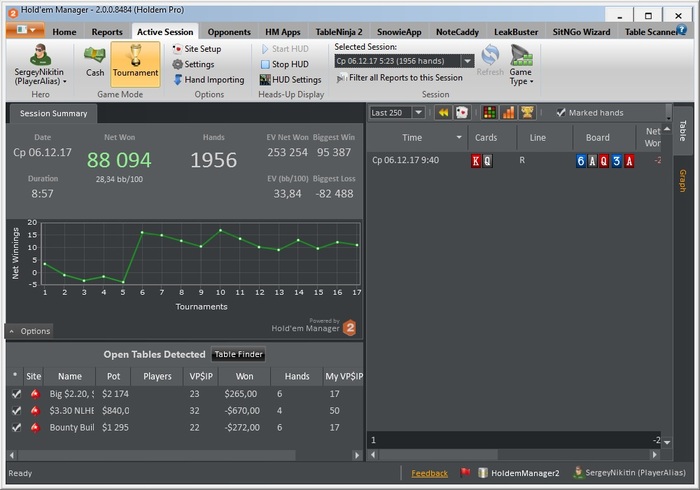The height and width of the screenshot is (490, 700).
Task: Open Site Setup options
Action: pyautogui.click(x=197, y=49)
